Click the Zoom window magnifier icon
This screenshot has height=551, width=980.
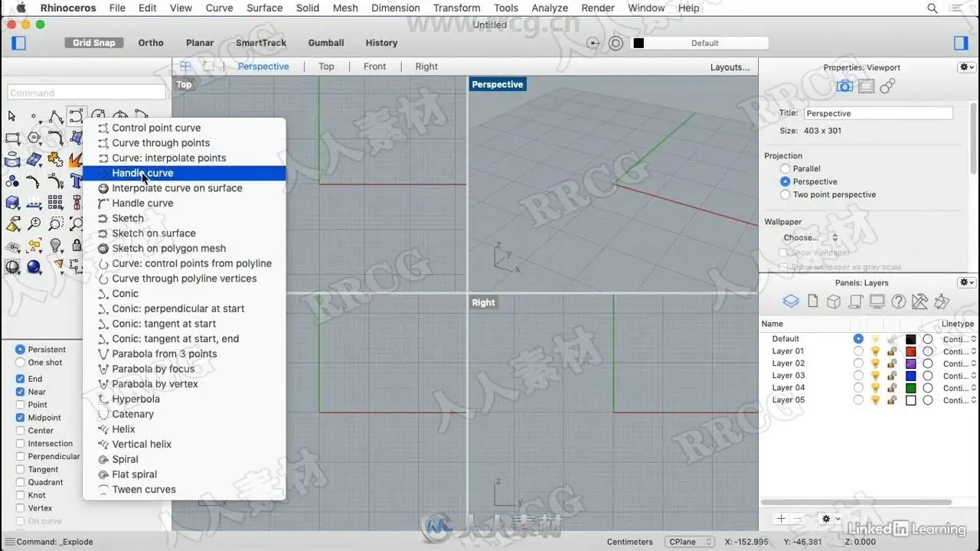(x=55, y=224)
